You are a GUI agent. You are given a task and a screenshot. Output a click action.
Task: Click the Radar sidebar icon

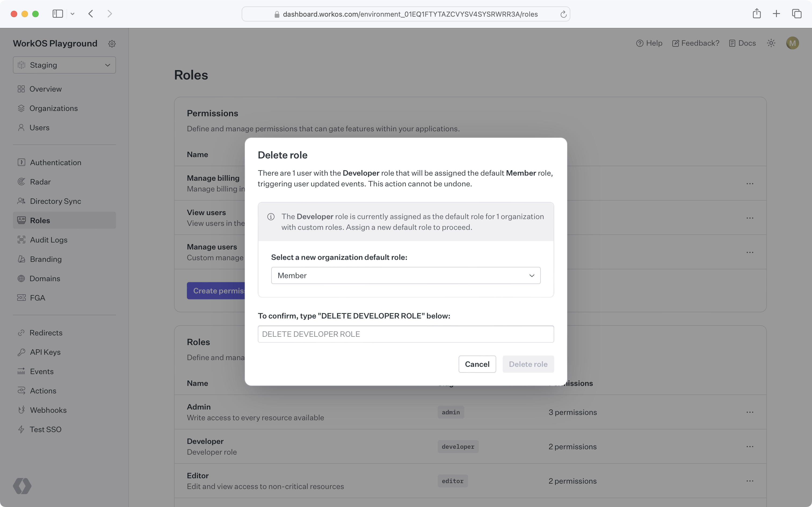(21, 182)
